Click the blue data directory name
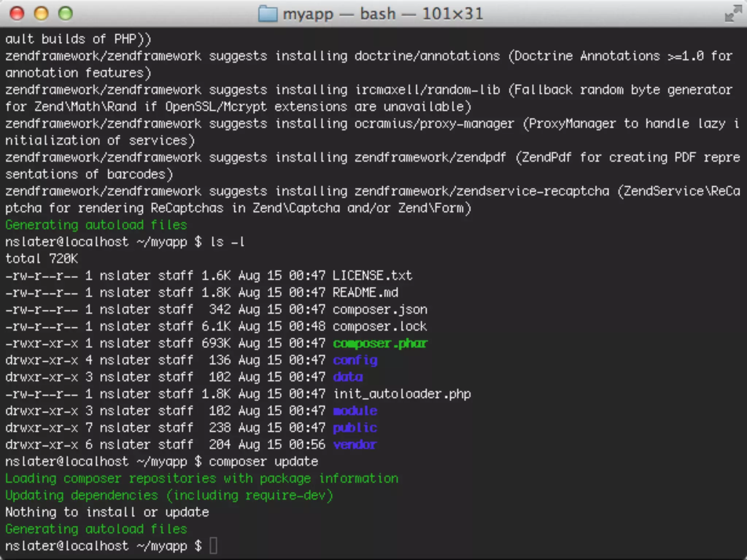Viewport: 747px width, 560px height. pyautogui.click(x=348, y=377)
